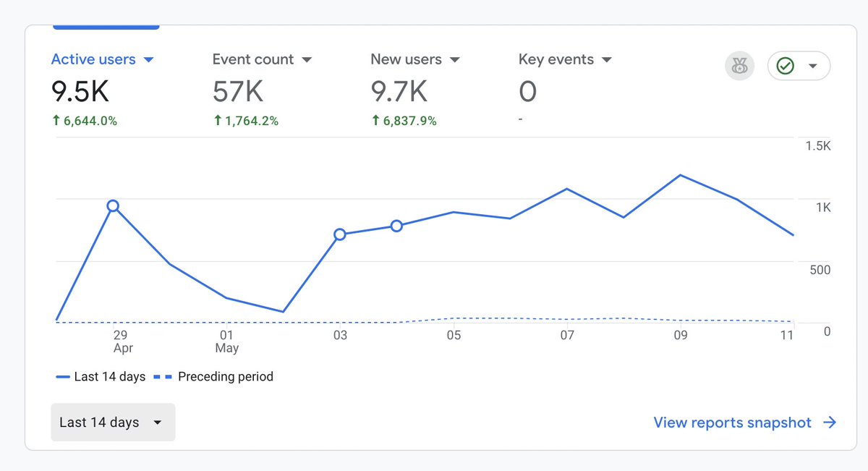Screen dimensions: 868x471
Task: Click the insights medal icon
Action: coord(739,67)
